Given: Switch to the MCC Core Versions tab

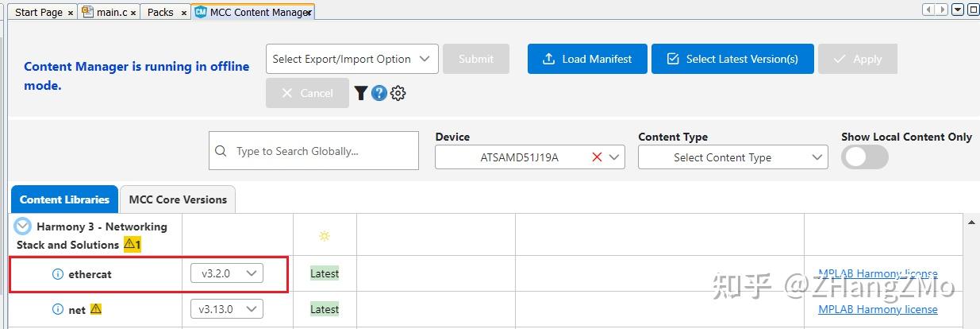Looking at the screenshot, I should tap(178, 199).
